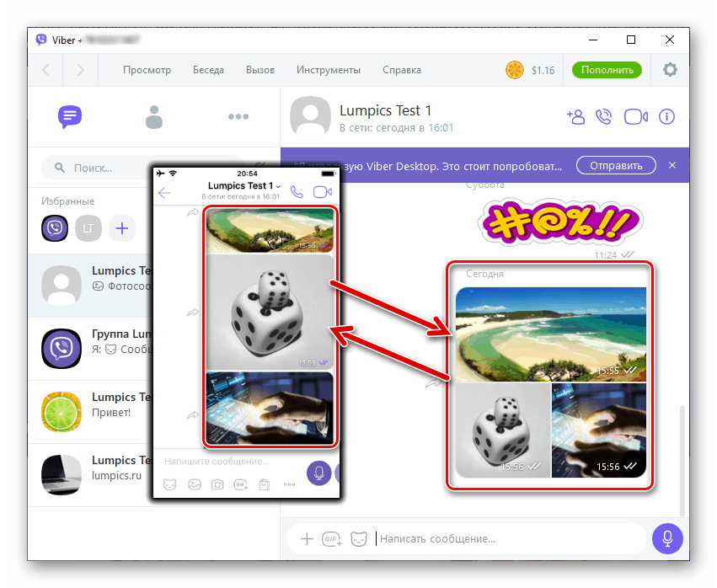Viewport: 717px width, 588px height.
Task: Open the Chats tab speech bubble icon
Action: point(70,116)
